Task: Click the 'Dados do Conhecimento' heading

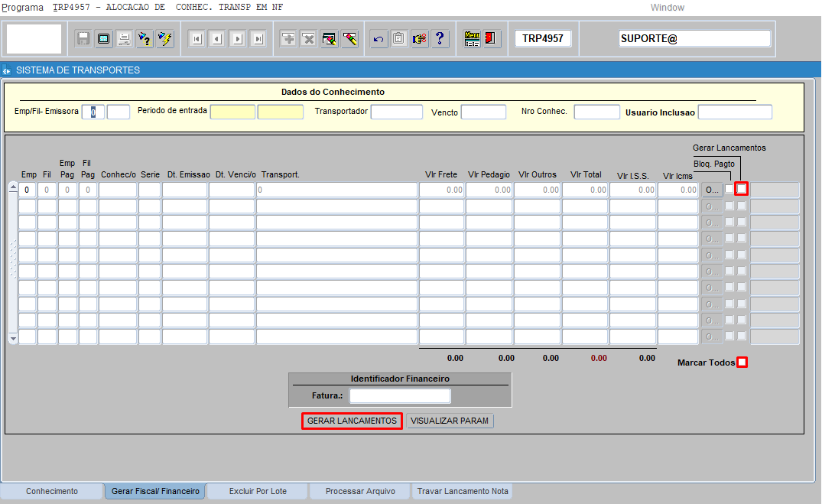Action: point(333,92)
